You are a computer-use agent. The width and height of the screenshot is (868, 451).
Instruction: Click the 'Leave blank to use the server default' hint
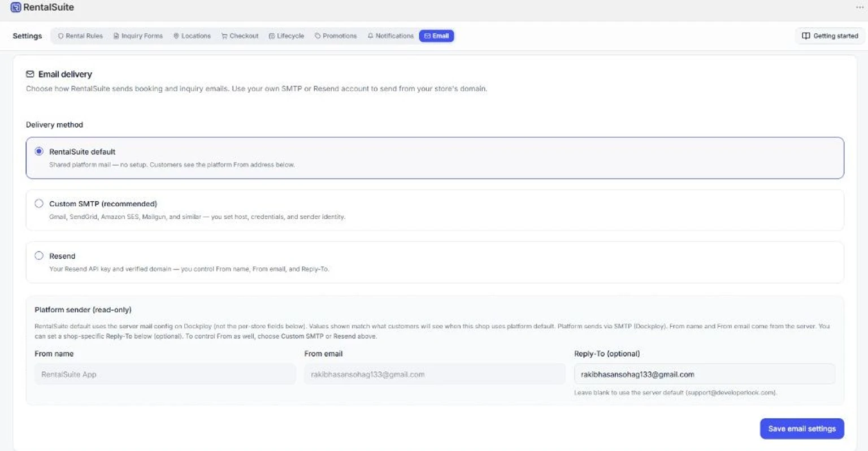(x=675, y=392)
